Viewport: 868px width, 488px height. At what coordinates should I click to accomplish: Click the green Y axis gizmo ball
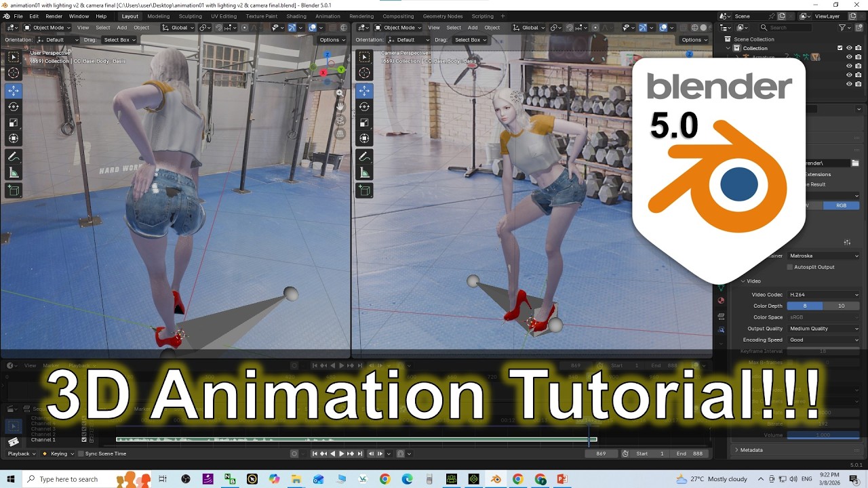340,69
